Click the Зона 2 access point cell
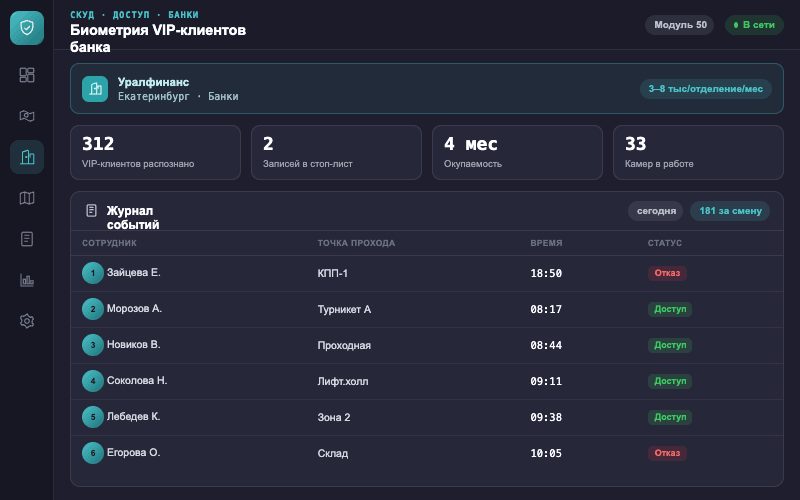 [x=334, y=417]
